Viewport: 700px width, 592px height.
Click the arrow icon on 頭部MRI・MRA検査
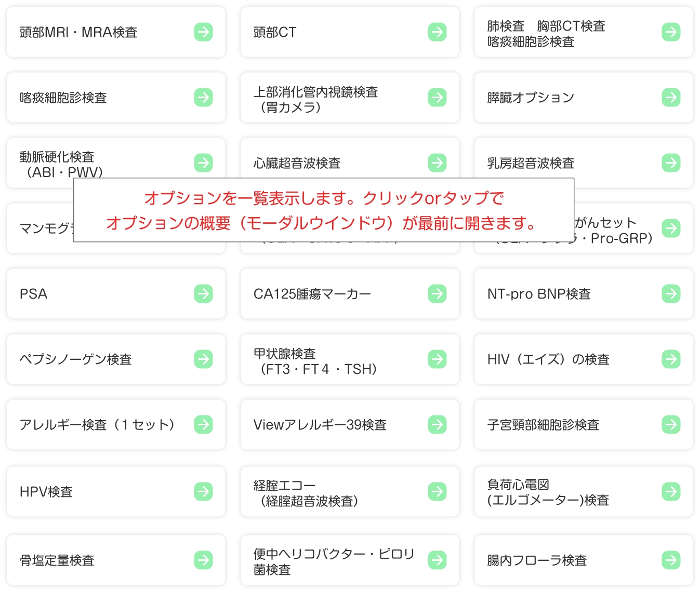click(x=203, y=32)
